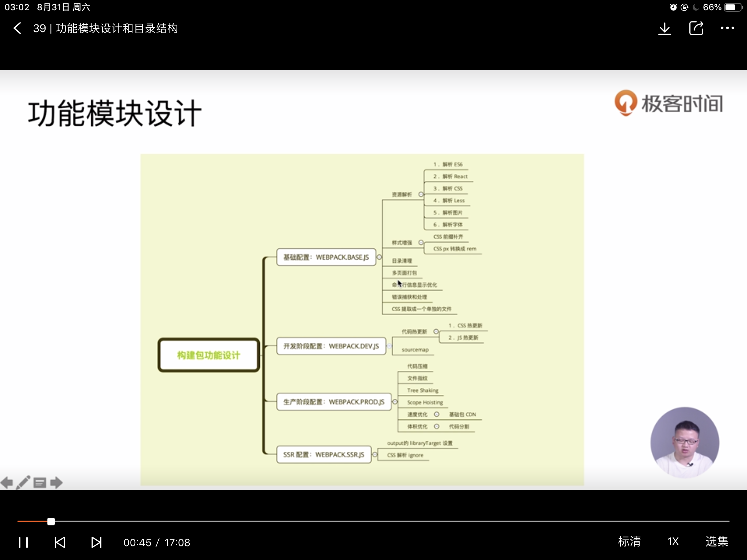Collapse the WEBPACK.BASE.JS node expander
The height and width of the screenshot is (560, 747).
pos(379,257)
